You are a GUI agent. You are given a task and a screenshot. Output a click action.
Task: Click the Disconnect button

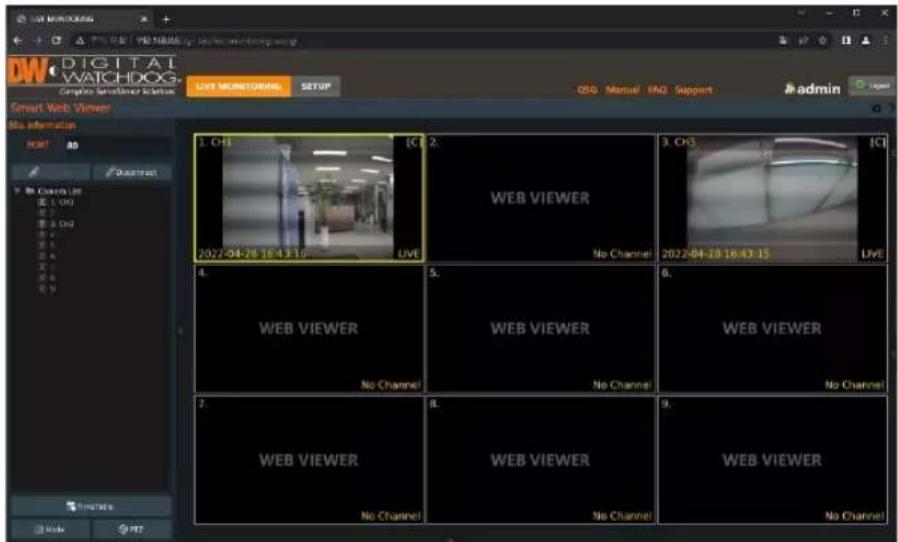coord(132,172)
